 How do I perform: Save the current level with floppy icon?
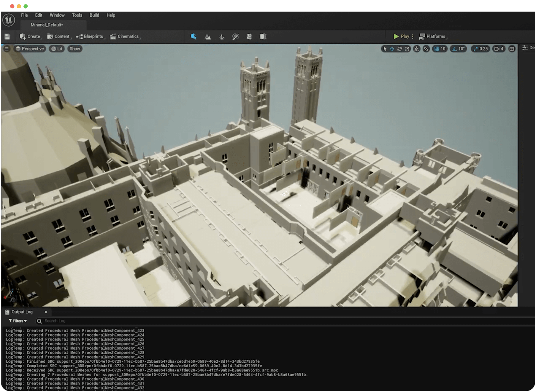7,36
